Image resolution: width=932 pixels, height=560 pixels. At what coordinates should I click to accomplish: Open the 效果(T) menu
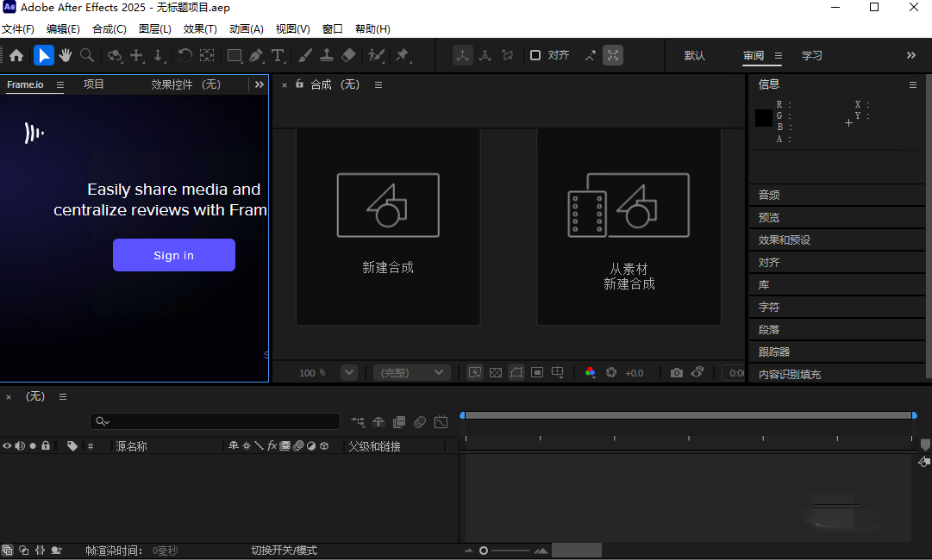[x=200, y=28]
